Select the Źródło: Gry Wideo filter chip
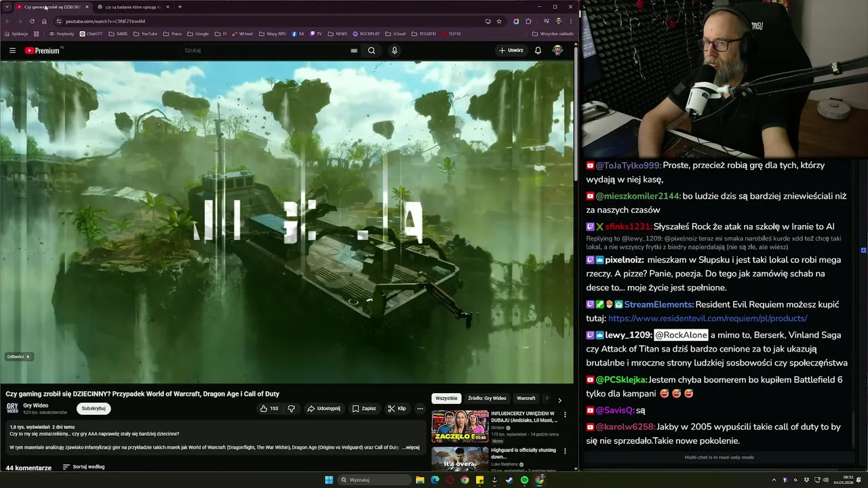This screenshot has height=488, width=868. coord(487,399)
